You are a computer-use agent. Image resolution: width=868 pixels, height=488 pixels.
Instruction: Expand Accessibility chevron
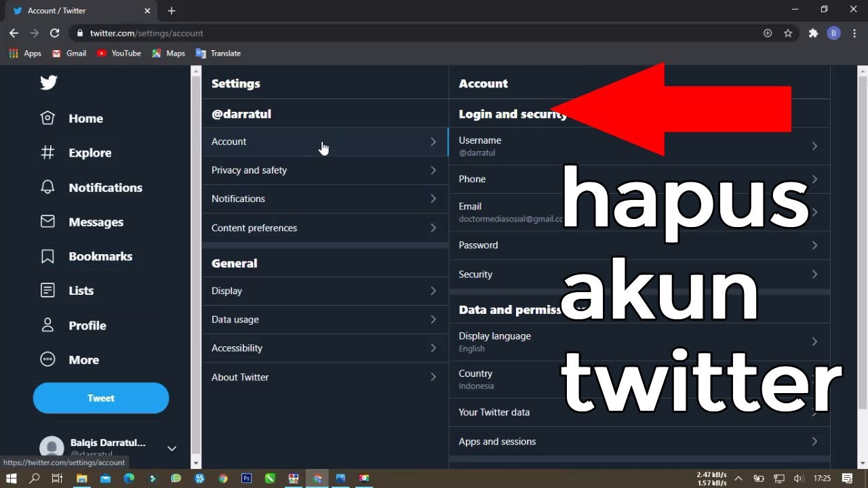433,348
